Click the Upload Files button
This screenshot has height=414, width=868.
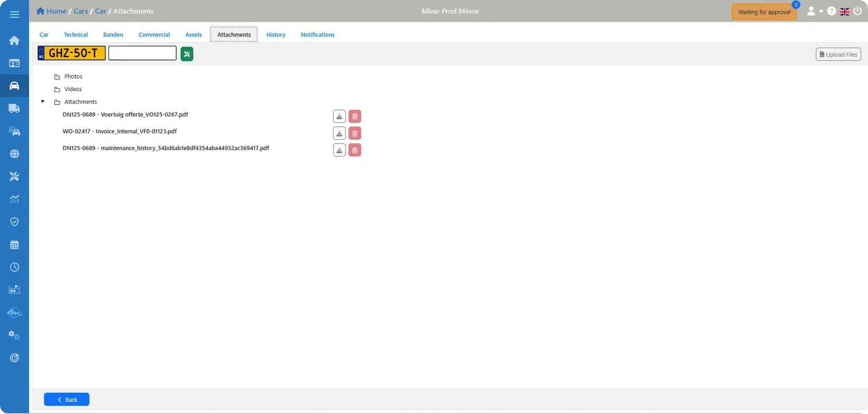(x=838, y=55)
